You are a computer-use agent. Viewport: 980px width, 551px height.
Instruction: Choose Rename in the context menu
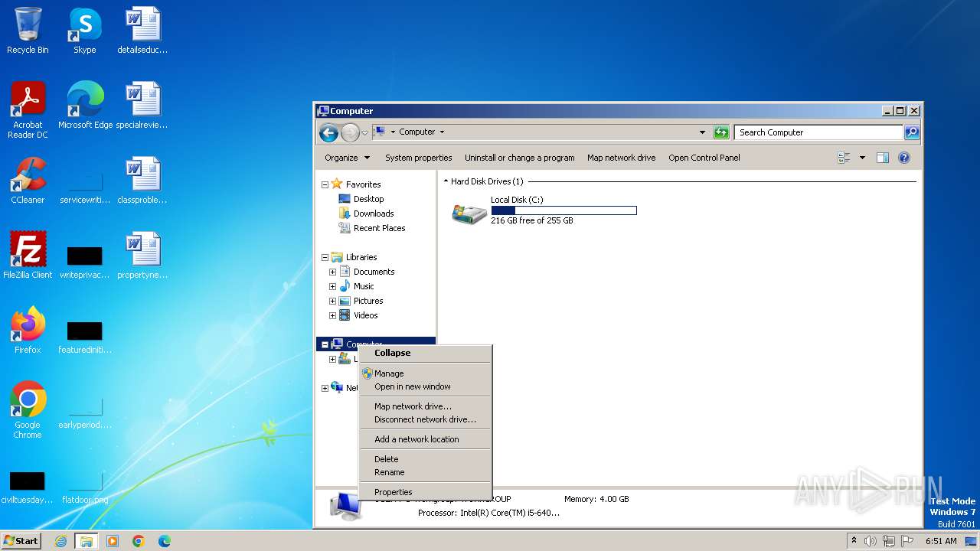click(x=426, y=472)
